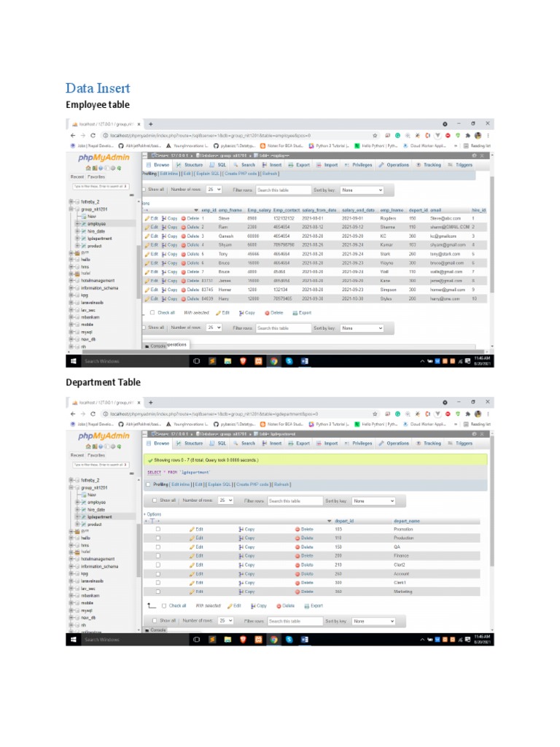Open Word taskbar icon in Employee screenshot
The height and width of the screenshot is (747, 560).
pyautogui.click(x=304, y=361)
